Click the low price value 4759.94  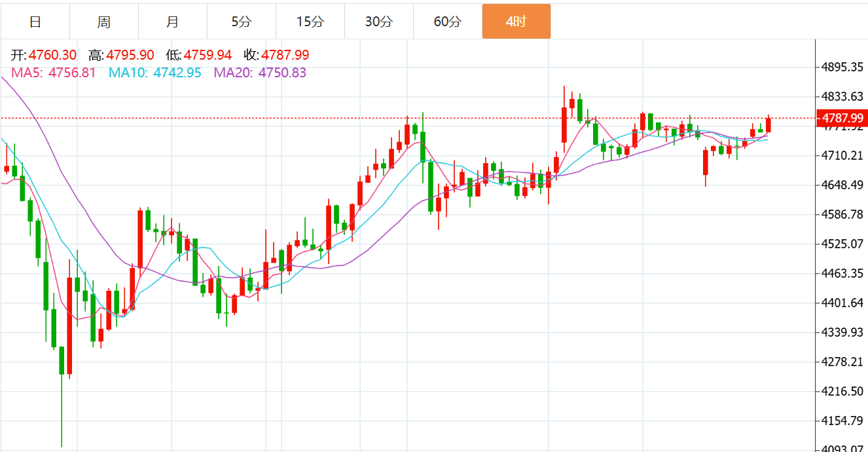tap(208, 55)
